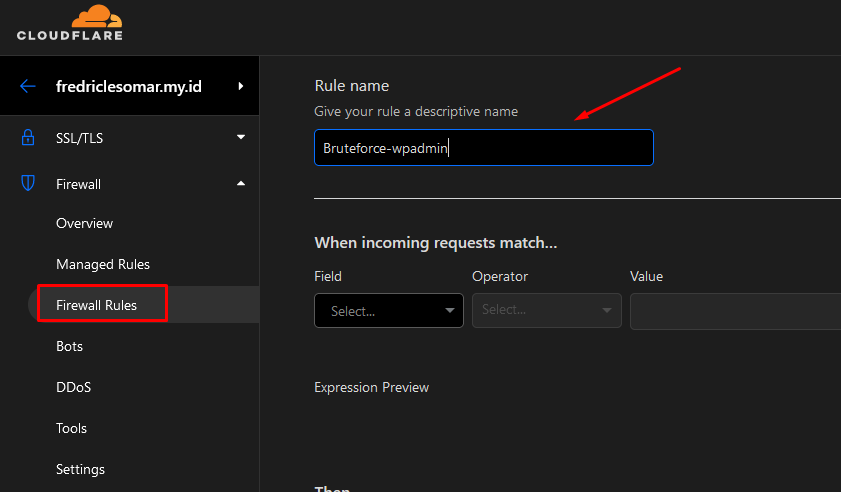Select the fredriclesomar.my.id domain name

[129, 86]
